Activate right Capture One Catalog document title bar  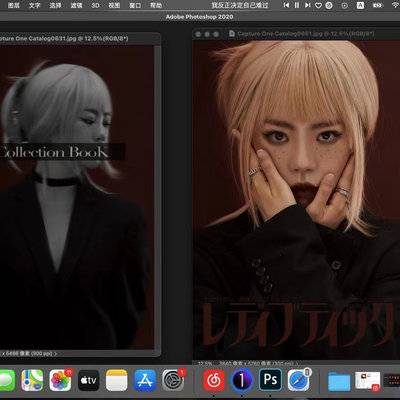pyautogui.click(x=306, y=34)
